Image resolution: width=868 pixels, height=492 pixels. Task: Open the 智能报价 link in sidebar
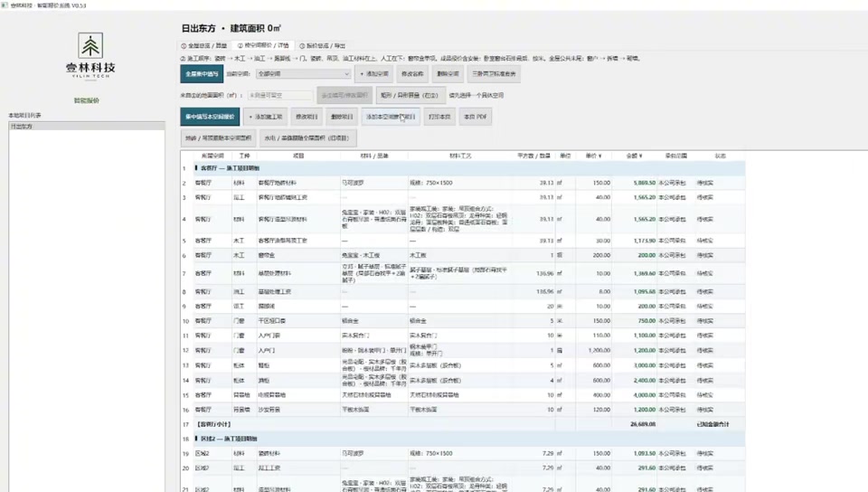[x=87, y=100]
